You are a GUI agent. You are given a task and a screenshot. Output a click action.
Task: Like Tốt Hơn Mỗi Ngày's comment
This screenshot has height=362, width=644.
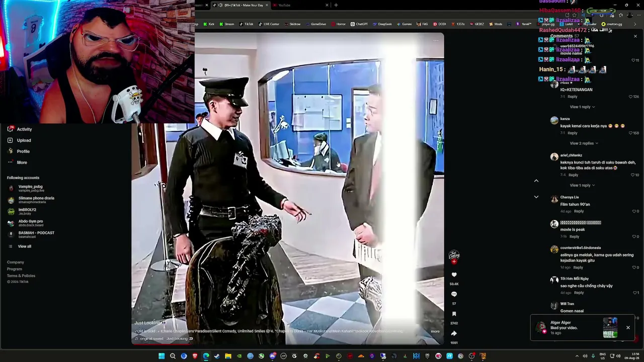[634, 293]
